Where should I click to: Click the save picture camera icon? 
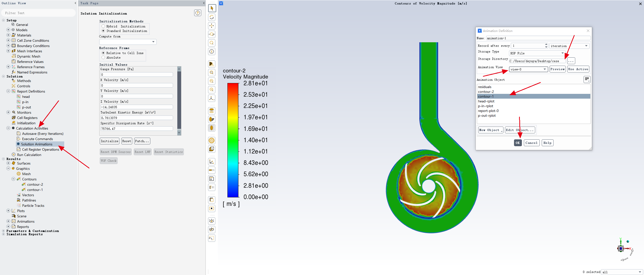coord(212,208)
